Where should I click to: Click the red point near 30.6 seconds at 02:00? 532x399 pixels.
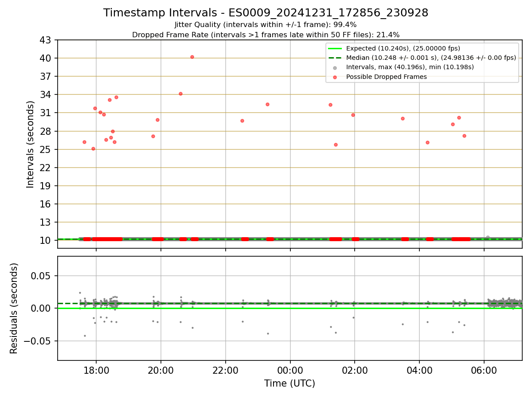353,115
